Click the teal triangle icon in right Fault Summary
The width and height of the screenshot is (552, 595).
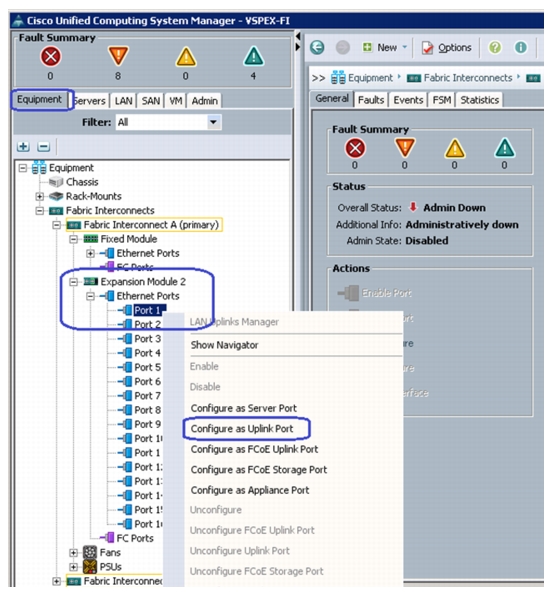505,148
